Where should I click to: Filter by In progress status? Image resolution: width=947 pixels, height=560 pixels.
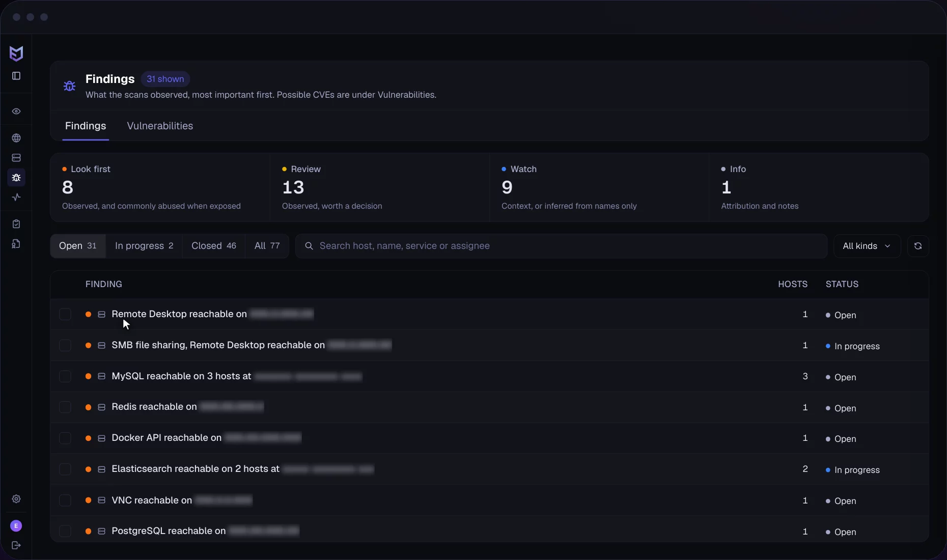(x=144, y=246)
